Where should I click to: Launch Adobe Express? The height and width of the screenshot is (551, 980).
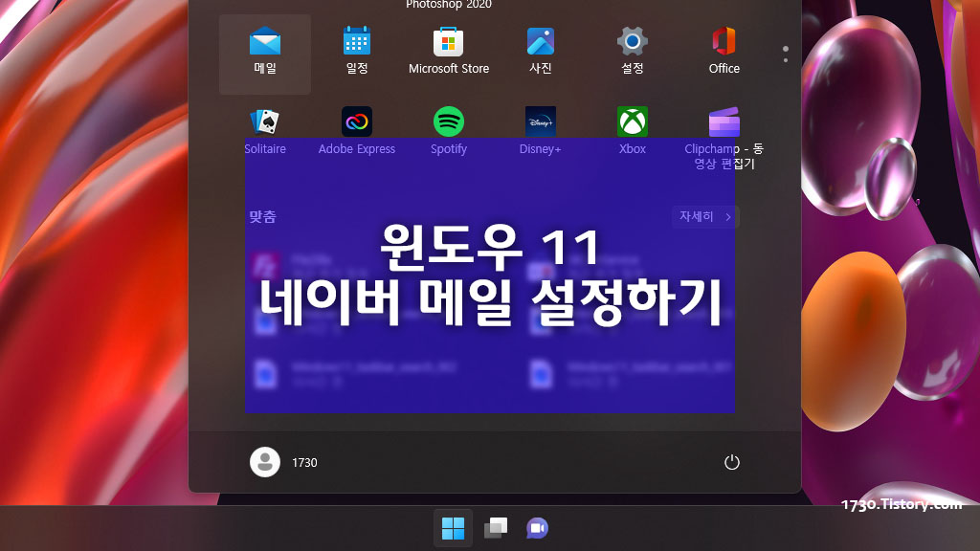click(357, 131)
